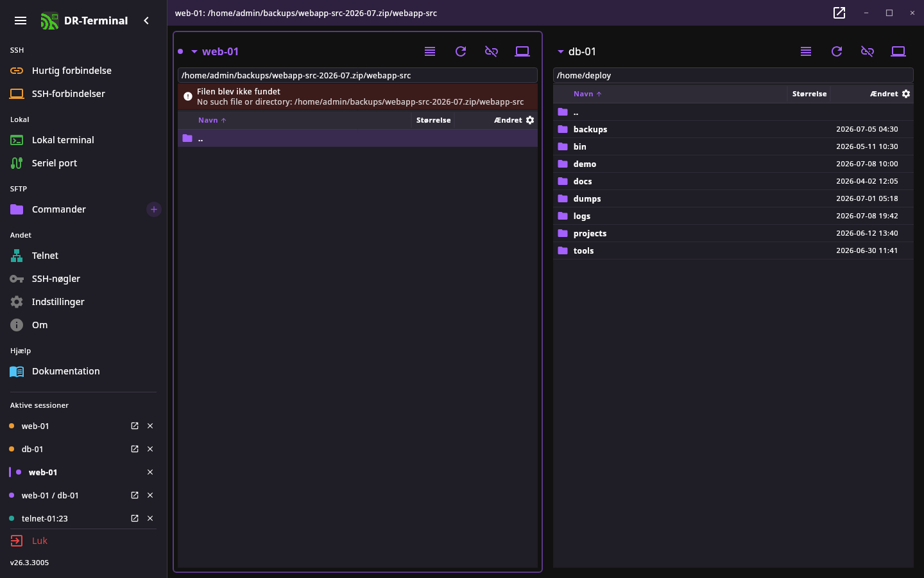This screenshot has width=924, height=578.
Task: Open the web-01 pane list menu icon
Action: [430, 51]
